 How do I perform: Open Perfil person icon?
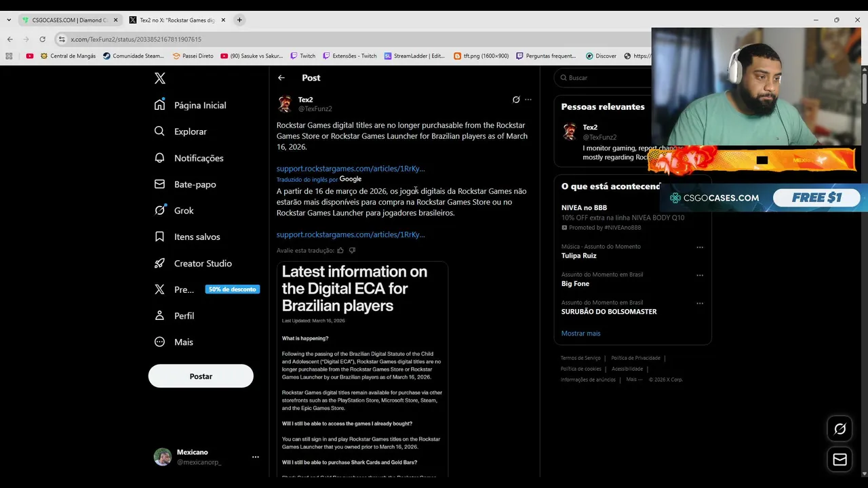(x=159, y=316)
